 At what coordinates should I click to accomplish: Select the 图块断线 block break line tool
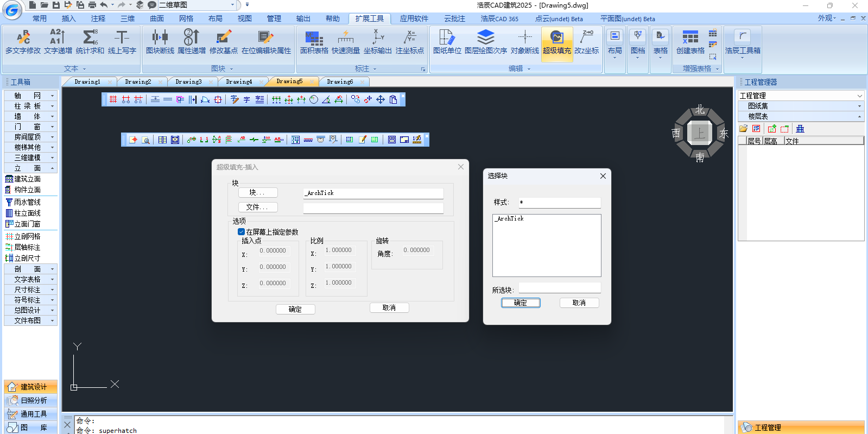click(160, 42)
